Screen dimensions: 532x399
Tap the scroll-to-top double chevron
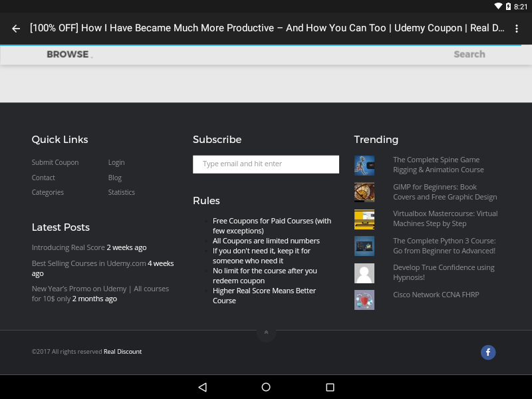click(x=266, y=332)
